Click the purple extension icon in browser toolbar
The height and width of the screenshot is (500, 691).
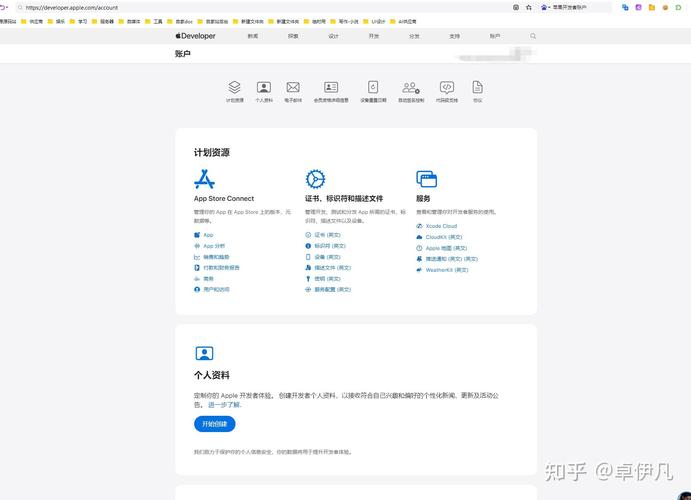coord(638,7)
